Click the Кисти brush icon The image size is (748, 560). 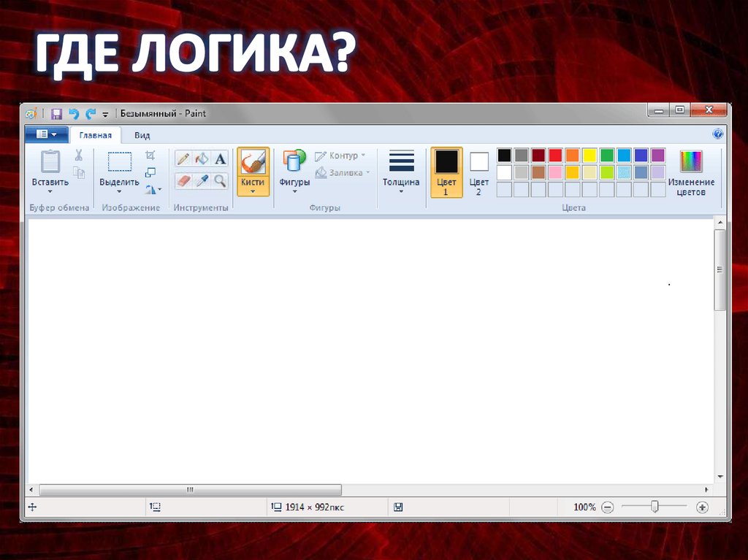coord(253,161)
